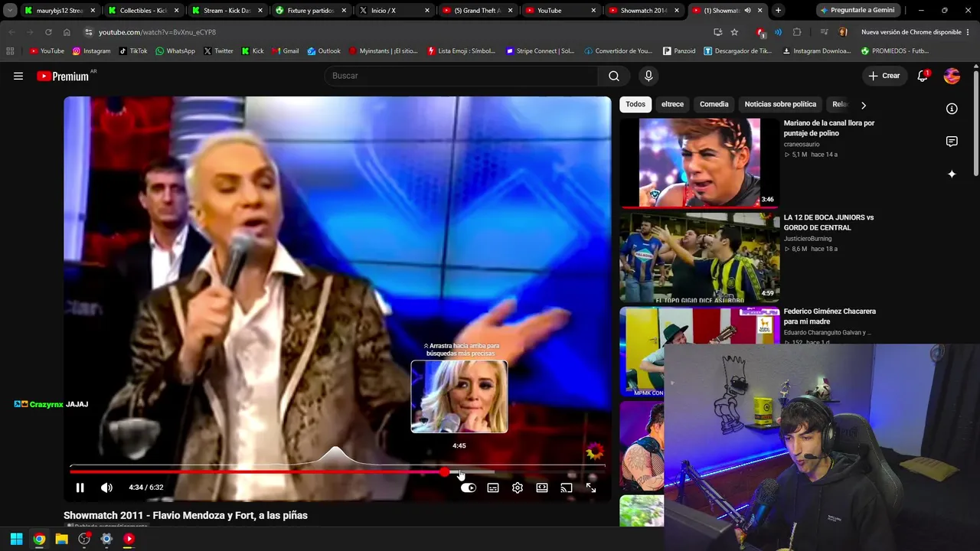980x551 pixels.
Task: Open Federico Giménez Chacarera video title
Action: tap(829, 317)
